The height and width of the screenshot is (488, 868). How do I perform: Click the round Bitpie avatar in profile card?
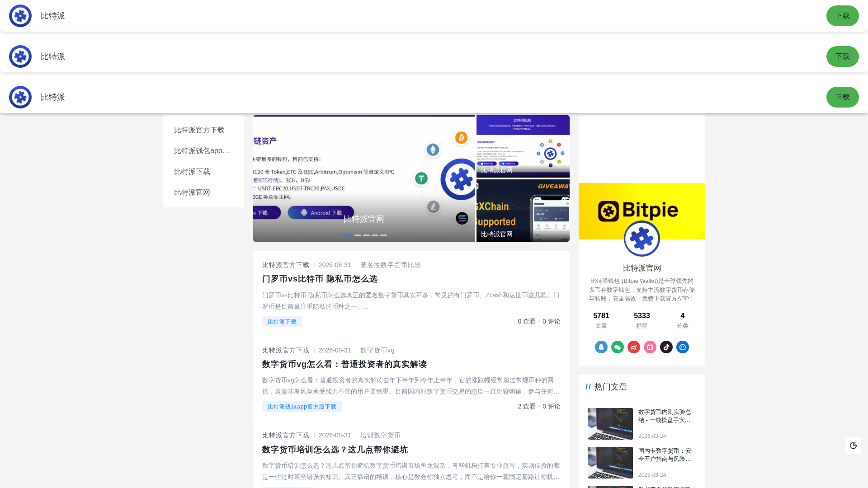click(642, 238)
